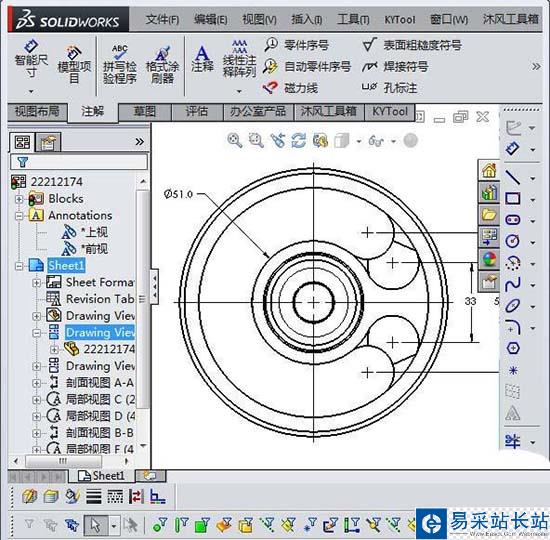Select the Ellipse sketch tool

click(512, 306)
